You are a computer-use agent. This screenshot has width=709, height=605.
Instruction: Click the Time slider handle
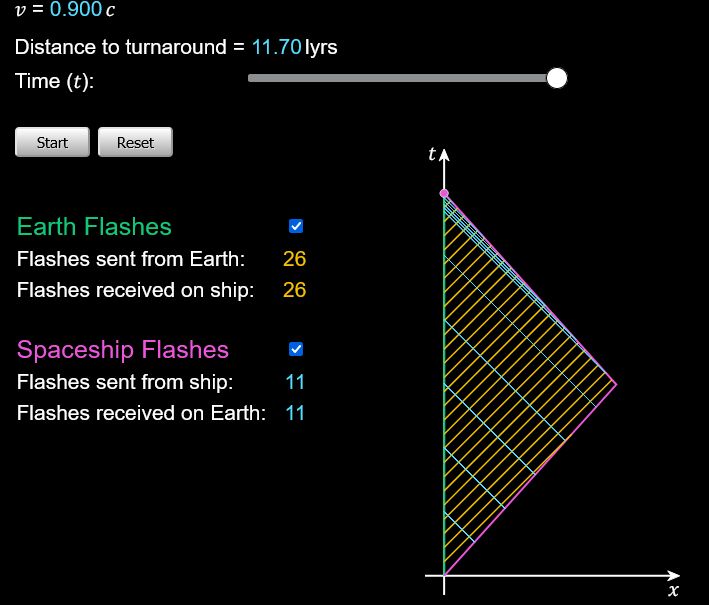pos(557,78)
